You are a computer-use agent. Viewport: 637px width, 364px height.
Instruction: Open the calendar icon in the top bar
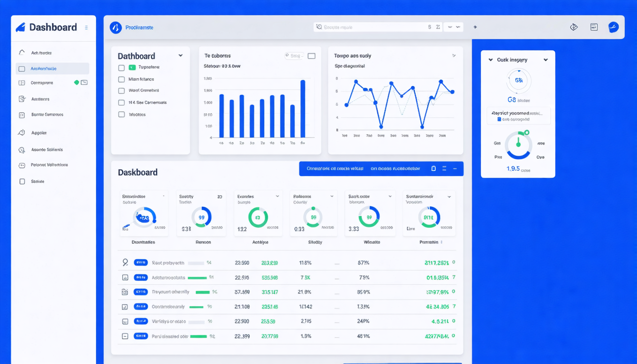[594, 27]
